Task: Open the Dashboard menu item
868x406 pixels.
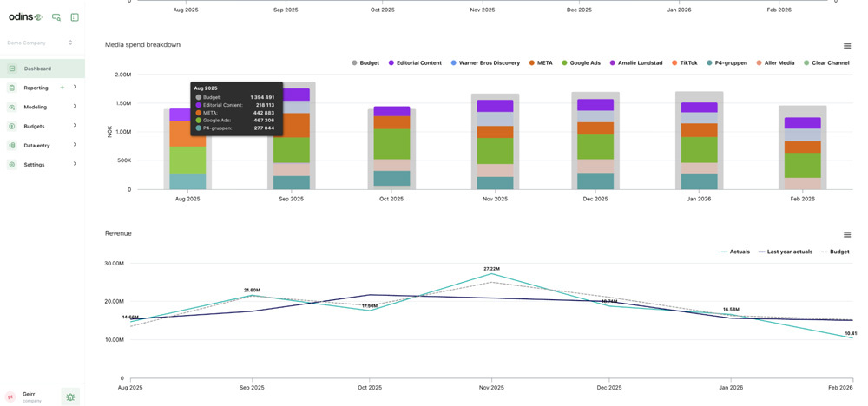Action: click(x=37, y=69)
